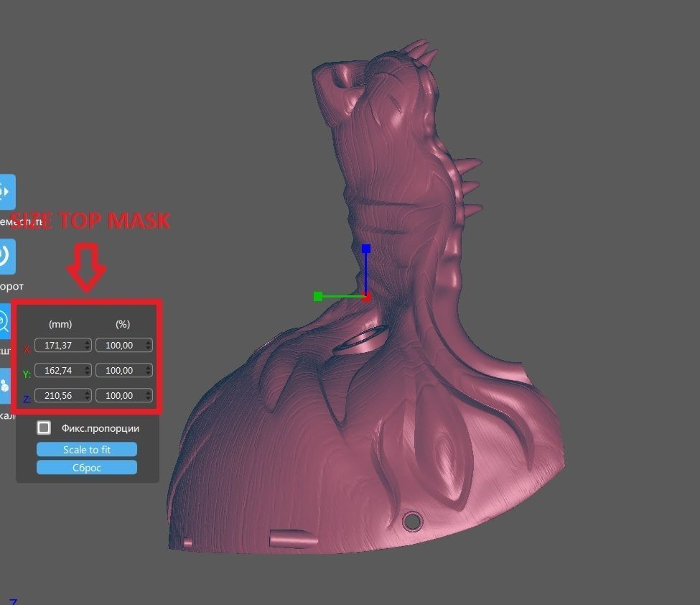Increase X mm value with up arrow
Image resolution: width=700 pixels, height=605 pixels.
[x=87, y=342]
